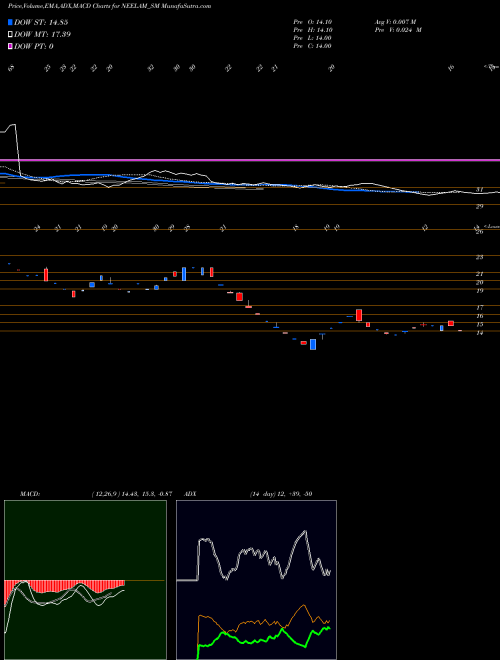The image size is (500, 660).
Task: Click the white DOW MT legend swatch
Action: (x=10, y=34)
